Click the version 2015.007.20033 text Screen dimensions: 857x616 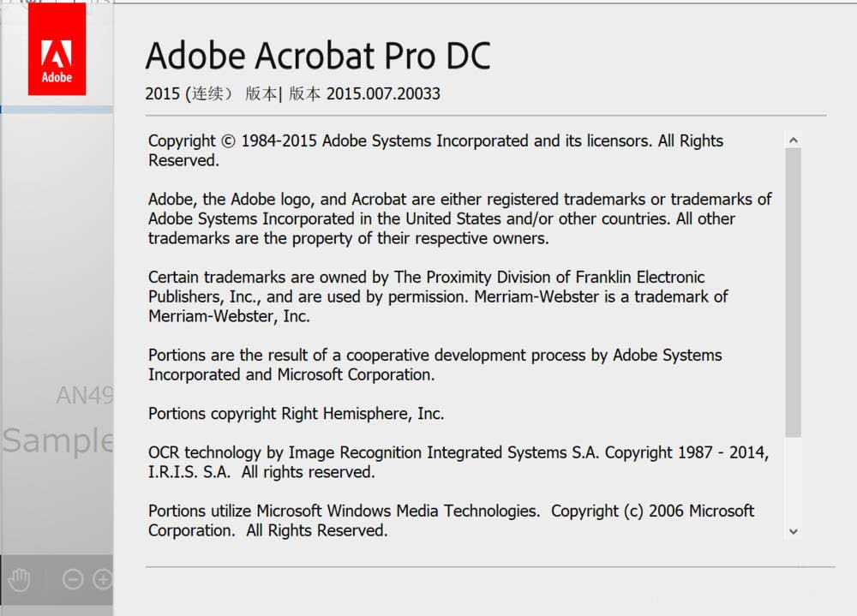click(x=382, y=93)
